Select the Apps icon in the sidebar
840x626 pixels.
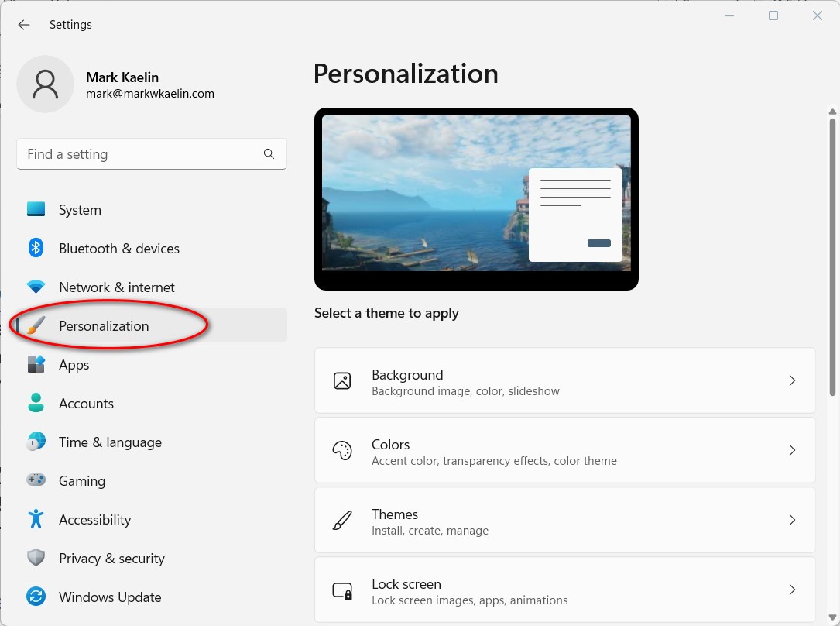click(x=36, y=364)
